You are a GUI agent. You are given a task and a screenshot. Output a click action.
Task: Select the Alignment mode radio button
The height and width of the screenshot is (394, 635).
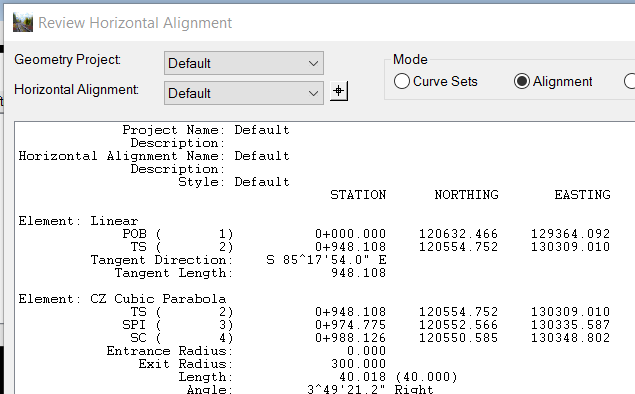coord(553,81)
